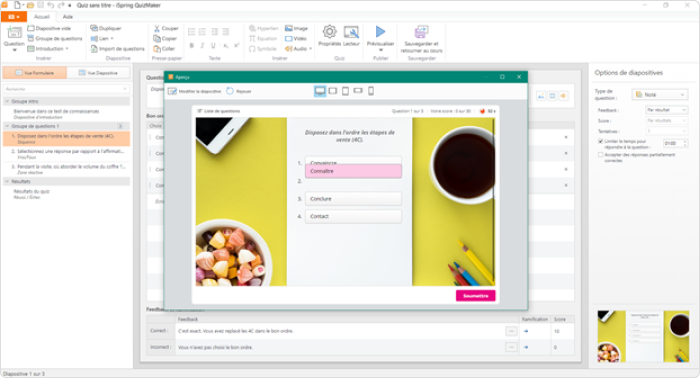Open the Accueil ribbon tab
Screen dimensions: 700x378
point(42,17)
